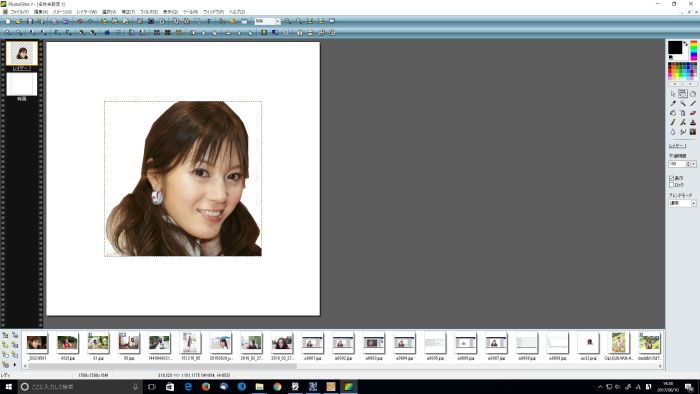Click the Flip horizontal toolbar icon
Viewport: 700px width, 394px height.
pyautogui.click(x=300, y=33)
